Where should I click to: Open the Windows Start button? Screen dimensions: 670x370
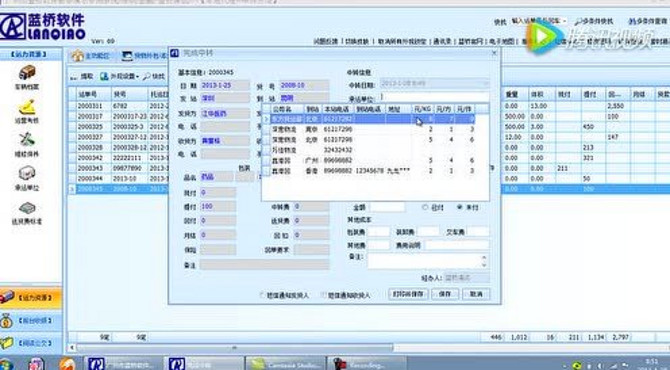[x=6, y=364]
